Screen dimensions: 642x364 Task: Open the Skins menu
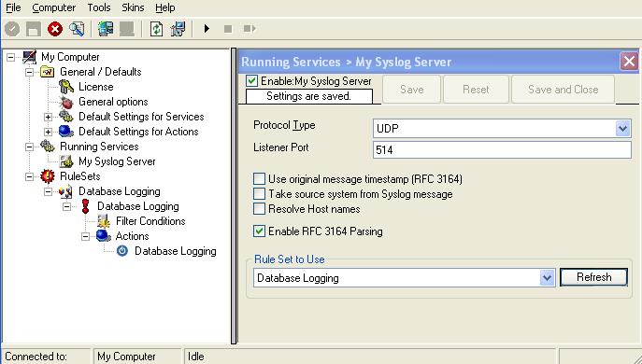(133, 7)
